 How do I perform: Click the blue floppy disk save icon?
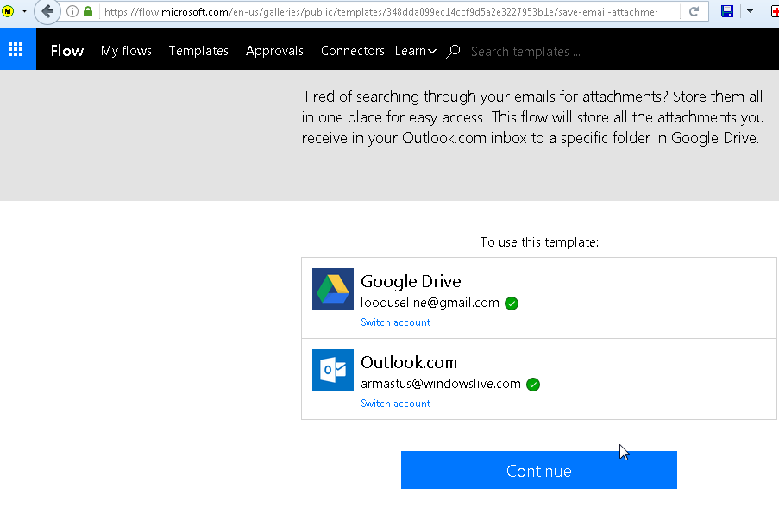pos(727,11)
